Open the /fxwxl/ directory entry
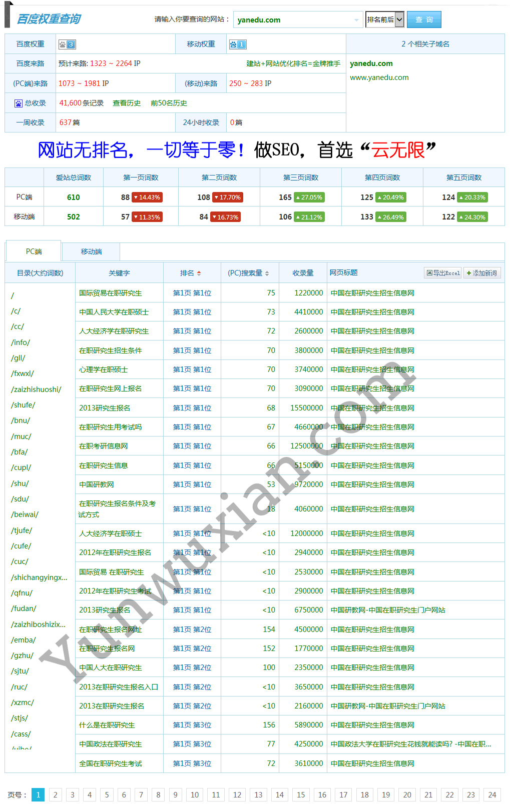 tap(23, 373)
